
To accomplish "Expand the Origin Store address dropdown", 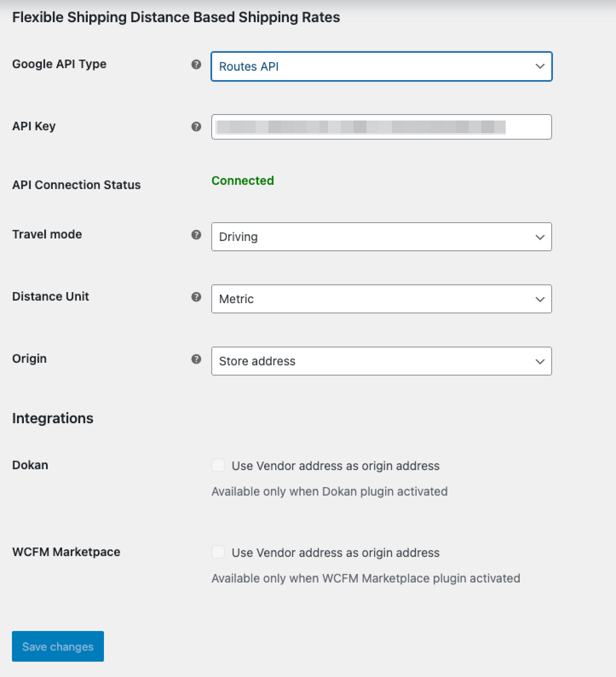I will 381,361.
